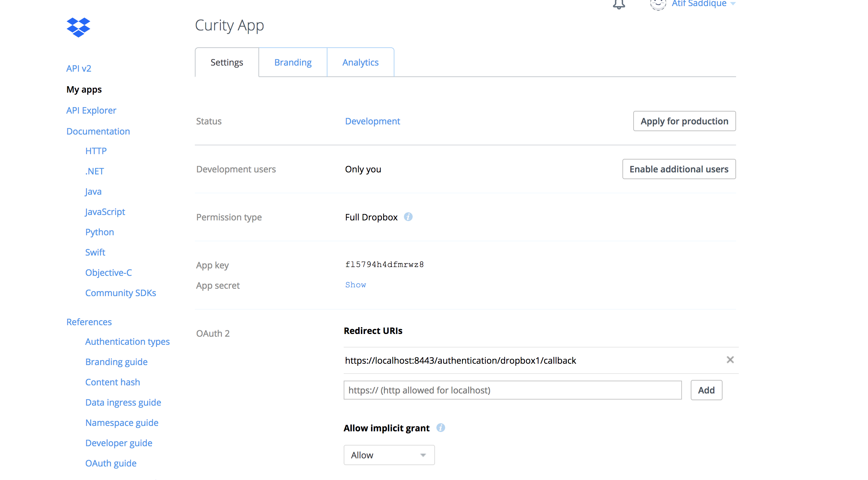Open the Development status link
Image resolution: width=868 pixels, height=480 pixels.
coord(372,121)
